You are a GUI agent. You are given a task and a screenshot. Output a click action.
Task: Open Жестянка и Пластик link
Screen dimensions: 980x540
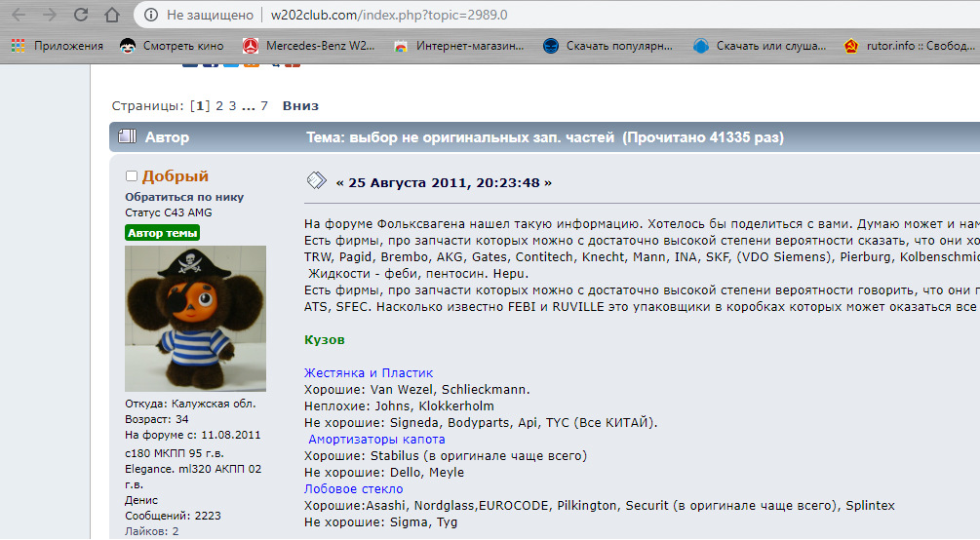point(369,373)
